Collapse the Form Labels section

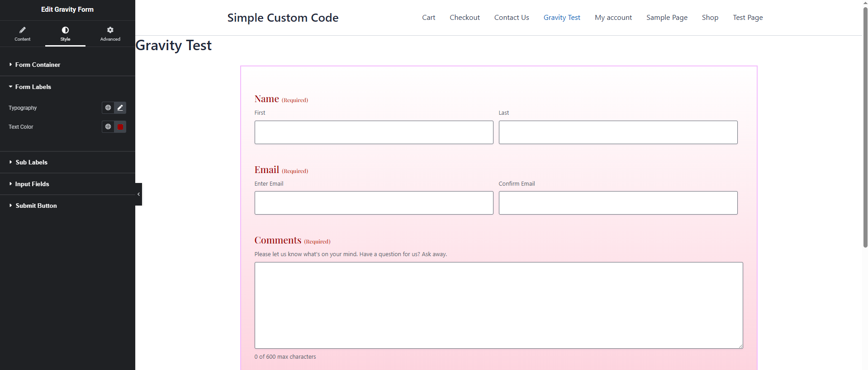pyautogui.click(x=33, y=87)
